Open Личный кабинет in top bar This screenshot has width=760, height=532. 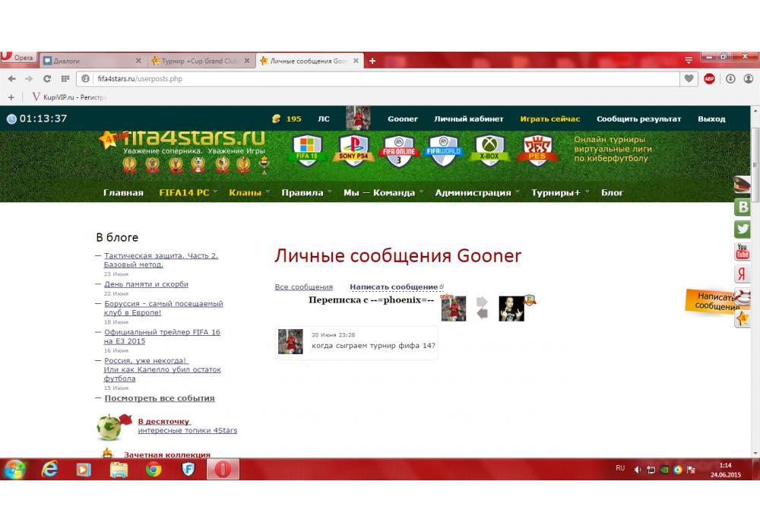pos(469,119)
